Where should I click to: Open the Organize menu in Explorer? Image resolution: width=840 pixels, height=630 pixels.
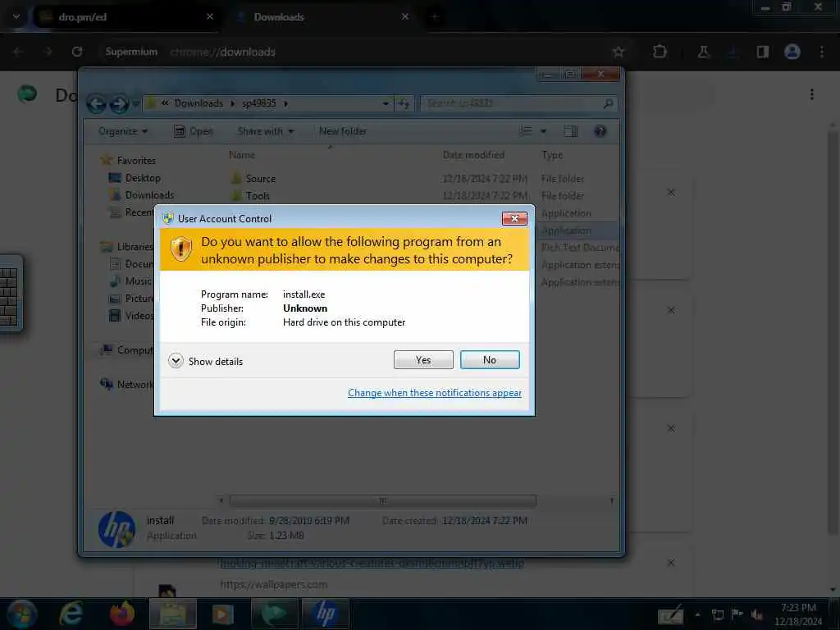123,131
